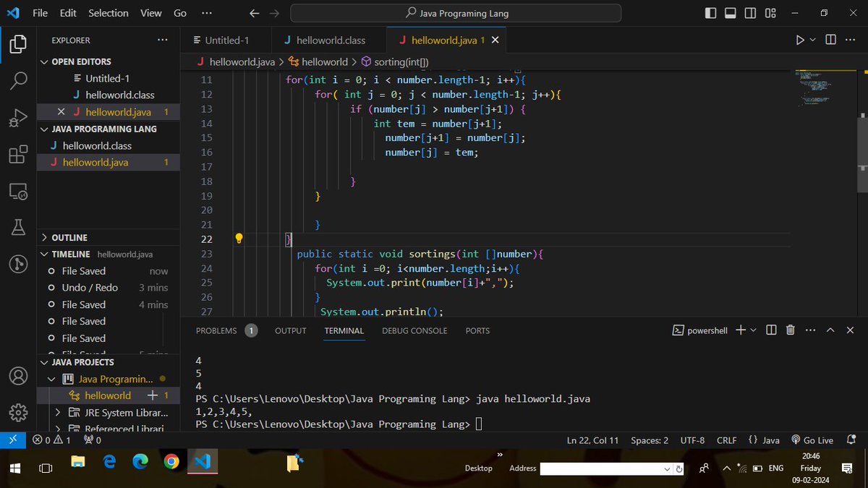
Task: Close helloworld.java in Open Editors
Action: [x=61, y=112]
